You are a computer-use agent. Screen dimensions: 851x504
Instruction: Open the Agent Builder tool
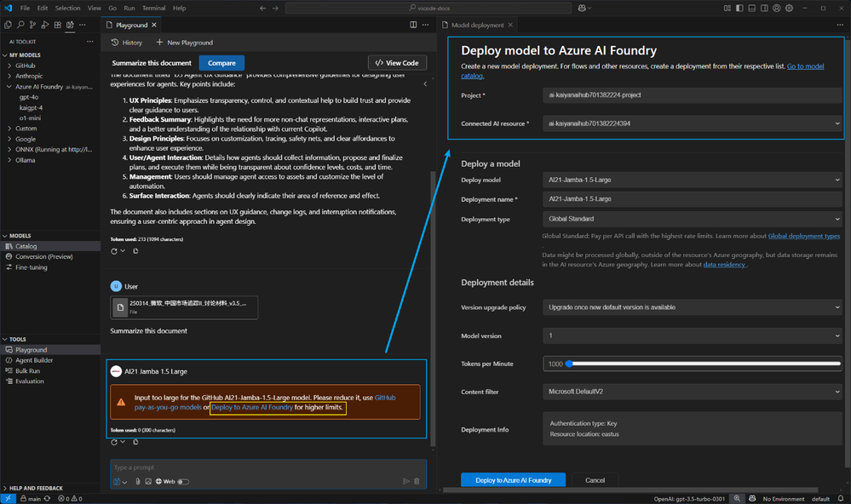point(34,360)
